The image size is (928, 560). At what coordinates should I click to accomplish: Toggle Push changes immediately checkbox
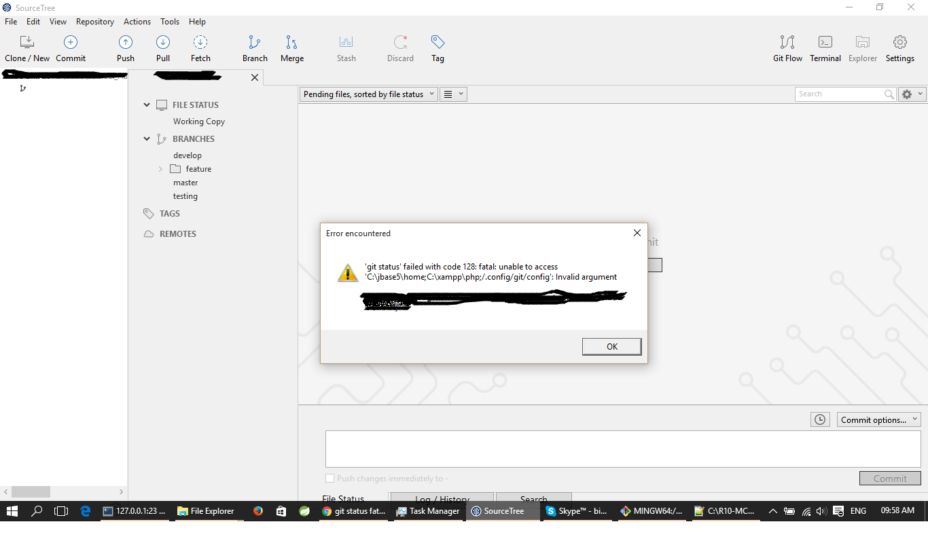pyautogui.click(x=330, y=479)
